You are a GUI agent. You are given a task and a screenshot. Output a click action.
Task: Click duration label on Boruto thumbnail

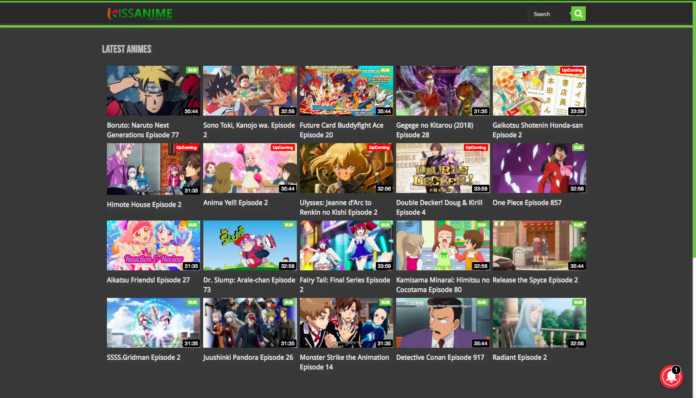pos(191,111)
